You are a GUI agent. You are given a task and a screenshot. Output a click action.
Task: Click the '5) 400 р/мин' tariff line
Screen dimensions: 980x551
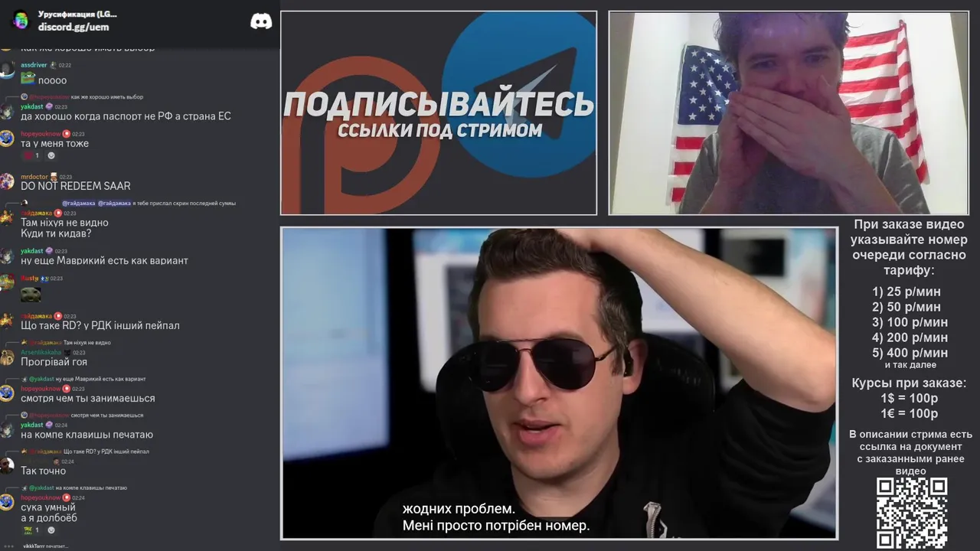pos(910,353)
